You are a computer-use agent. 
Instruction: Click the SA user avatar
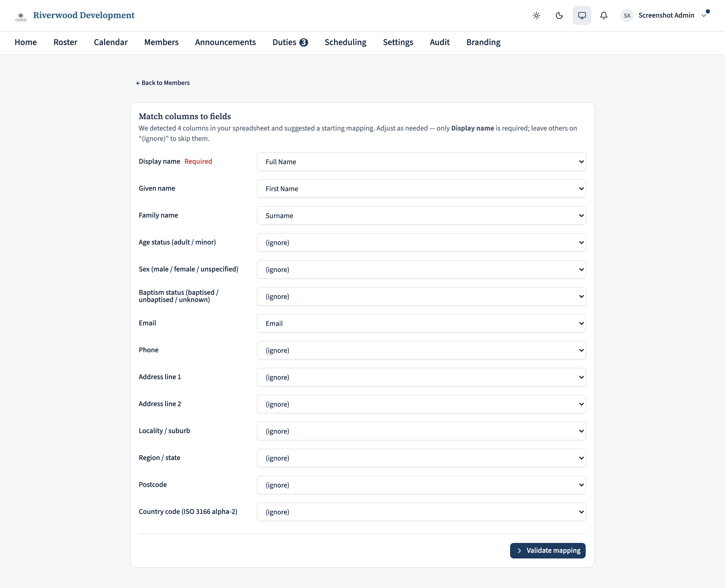click(x=627, y=16)
